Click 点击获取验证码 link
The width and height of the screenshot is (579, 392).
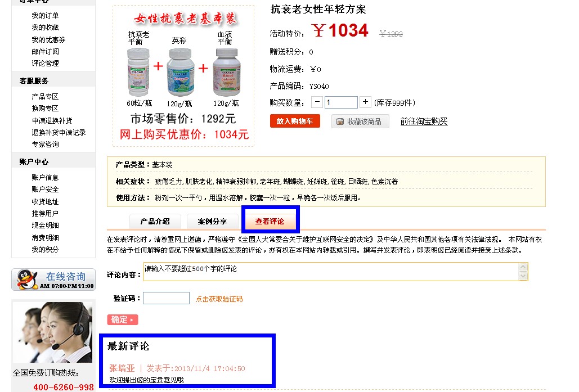click(219, 299)
